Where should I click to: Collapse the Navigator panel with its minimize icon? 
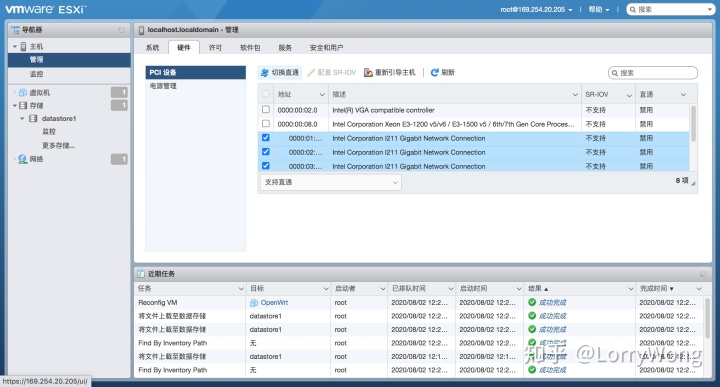coord(121,30)
